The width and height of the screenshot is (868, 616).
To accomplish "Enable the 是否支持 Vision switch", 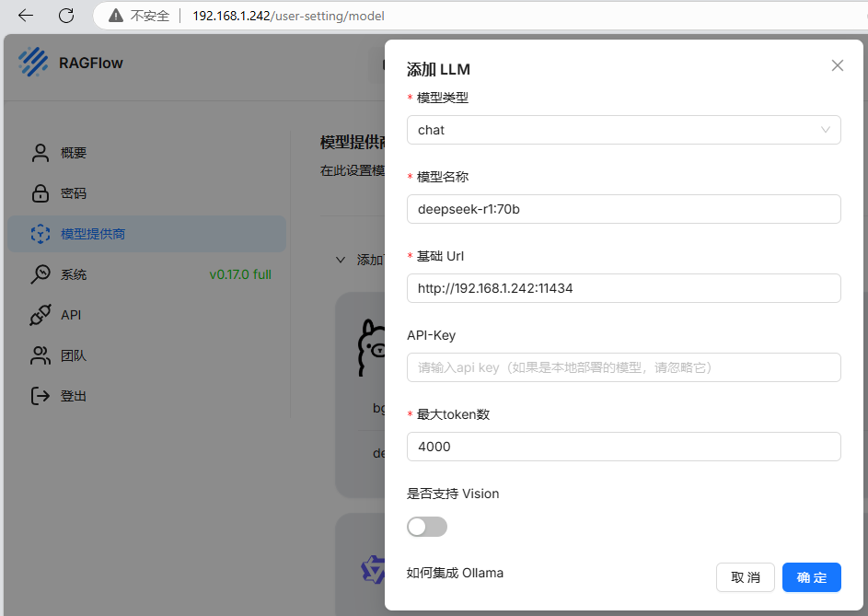I will pyautogui.click(x=427, y=527).
